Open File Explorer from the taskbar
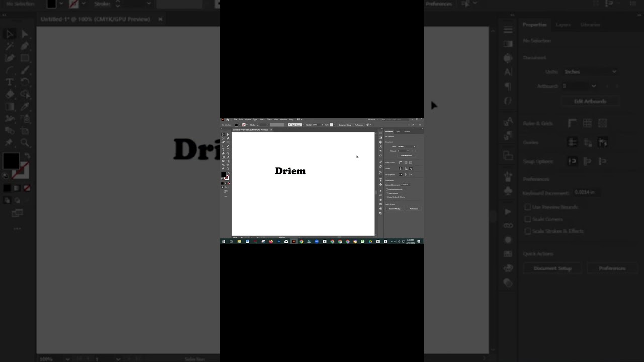Image resolution: width=644 pixels, height=362 pixels. [x=239, y=241]
